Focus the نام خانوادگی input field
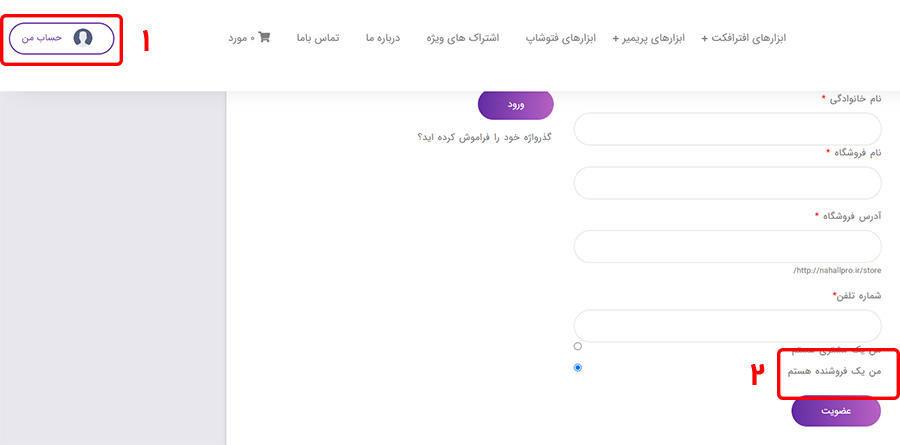 pos(727,129)
